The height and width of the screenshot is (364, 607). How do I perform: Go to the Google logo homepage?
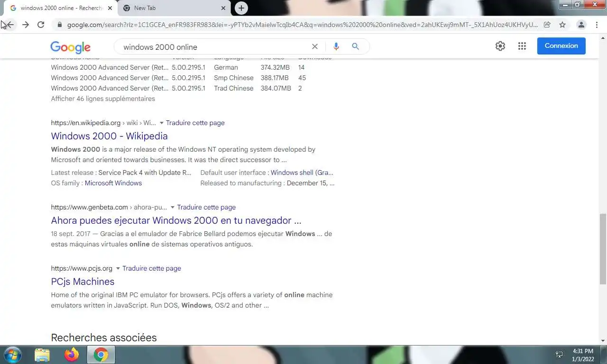pyautogui.click(x=70, y=47)
